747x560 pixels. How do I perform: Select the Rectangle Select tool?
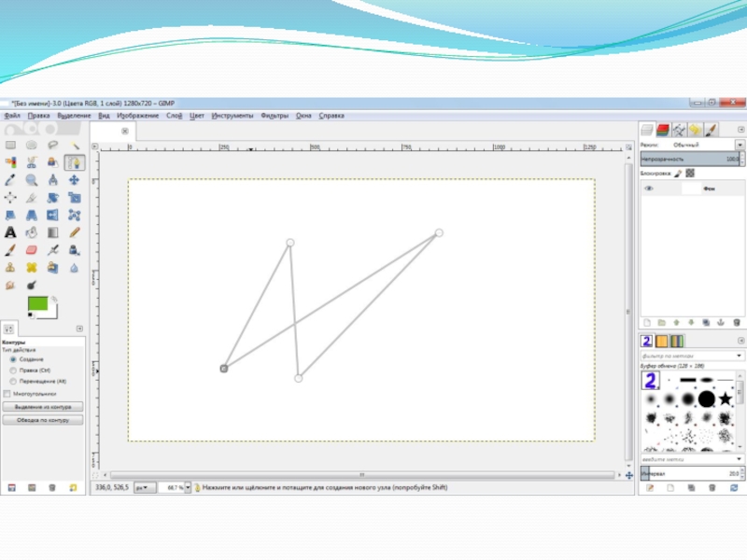pyautogui.click(x=10, y=146)
